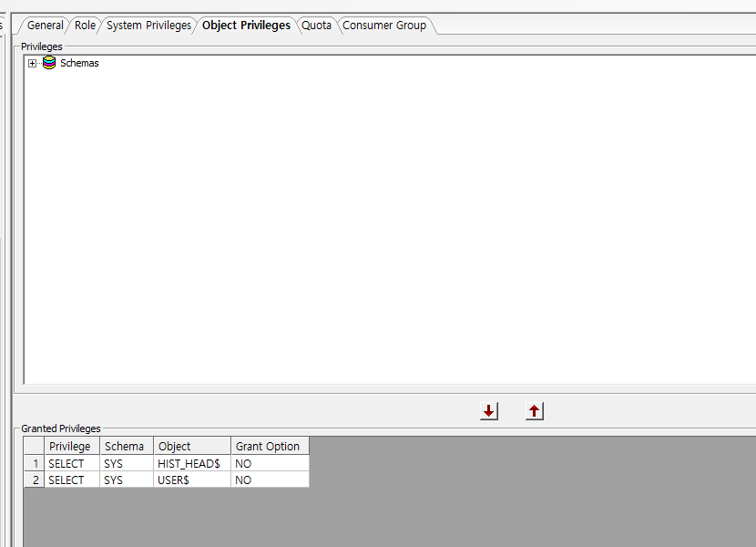This screenshot has width=756, height=547.
Task: Open the Quota tab
Action: point(316,26)
